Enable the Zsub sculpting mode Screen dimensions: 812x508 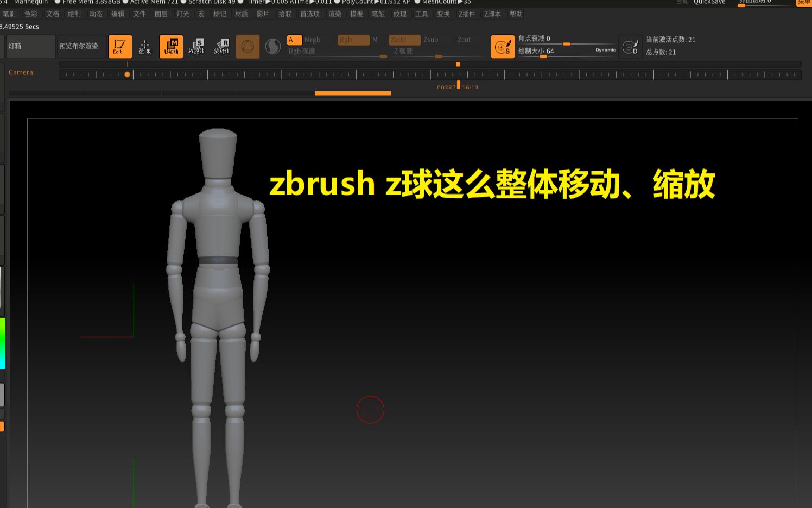coord(430,40)
